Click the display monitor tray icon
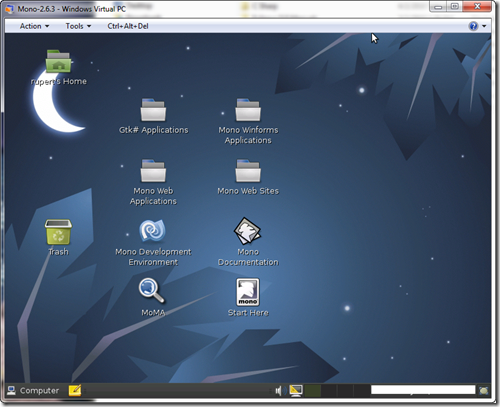 (x=296, y=390)
